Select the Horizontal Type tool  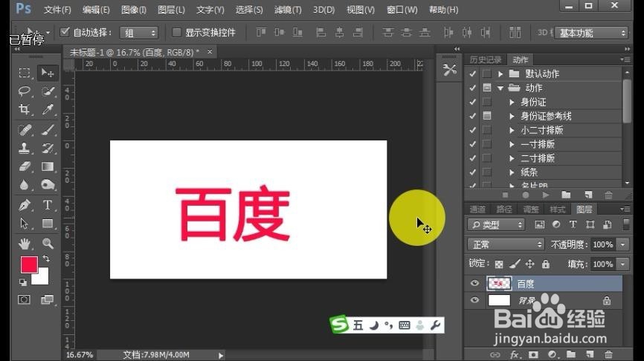tap(48, 205)
